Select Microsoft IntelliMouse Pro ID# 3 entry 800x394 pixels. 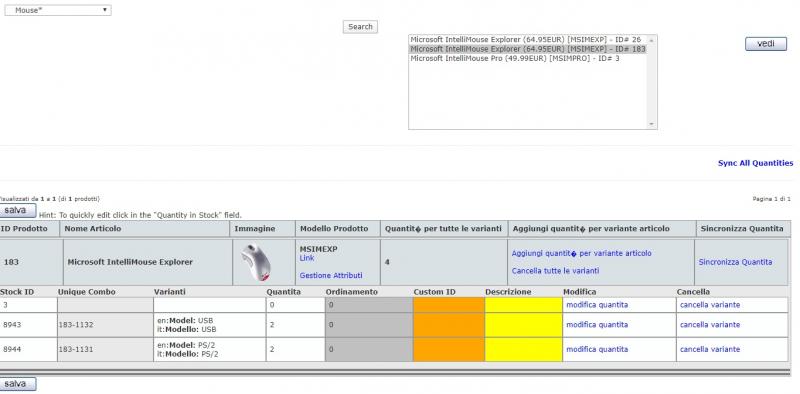click(x=515, y=59)
